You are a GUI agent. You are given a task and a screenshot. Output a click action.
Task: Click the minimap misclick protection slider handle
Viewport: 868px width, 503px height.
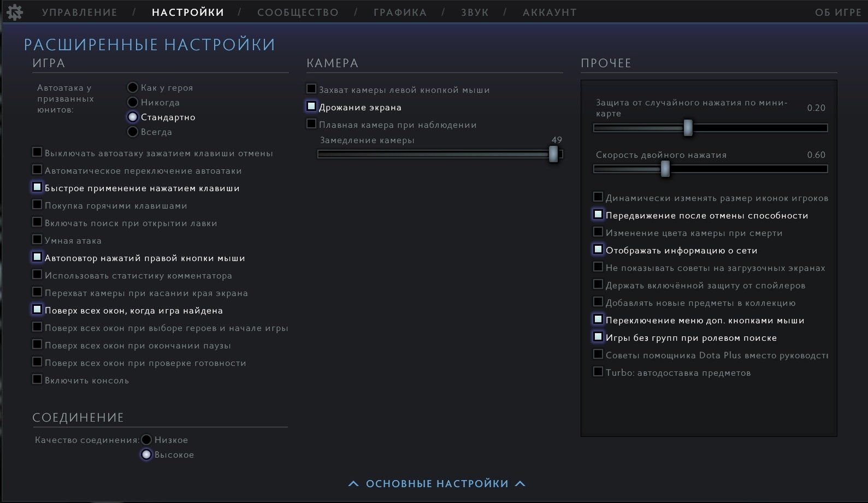coord(688,128)
